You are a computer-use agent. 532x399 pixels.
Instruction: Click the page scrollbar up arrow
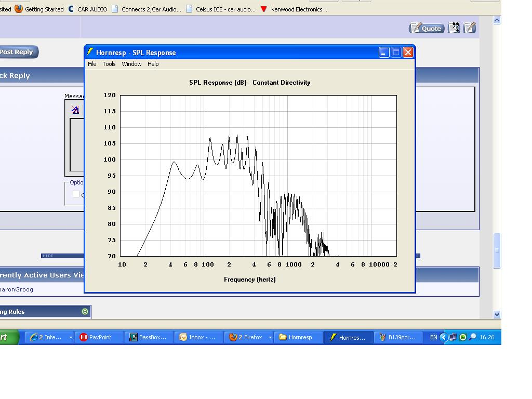[497, 20]
